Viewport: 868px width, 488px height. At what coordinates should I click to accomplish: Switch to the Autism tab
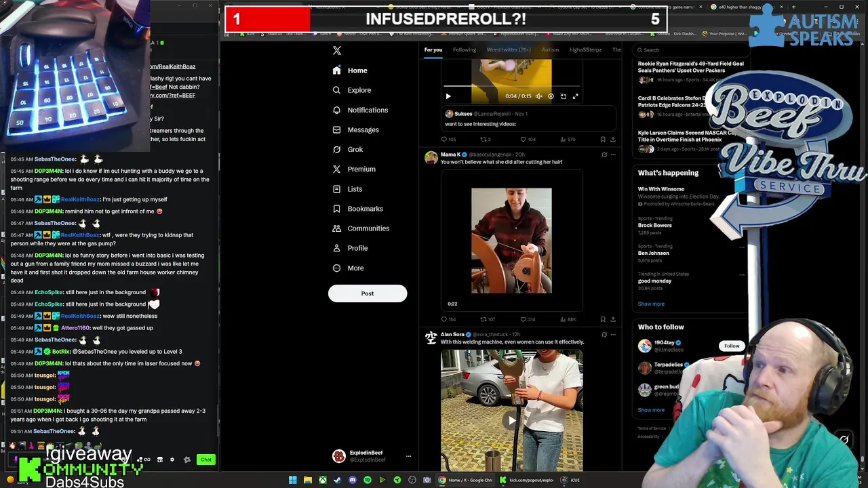point(550,49)
